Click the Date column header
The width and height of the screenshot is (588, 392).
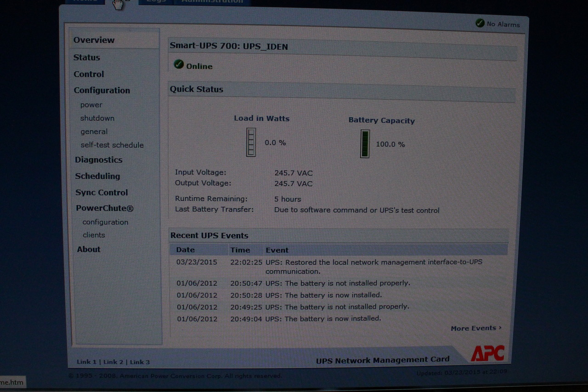(x=186, y=250)
